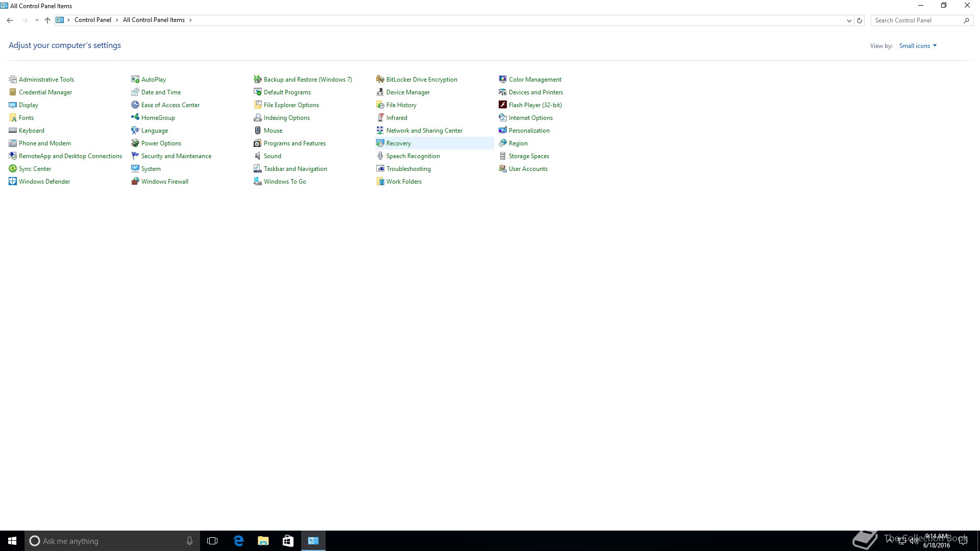The height and width of the screenshot is (551, 980).
Task: Open the Storage Spaces icon
Action: (503, 156)
